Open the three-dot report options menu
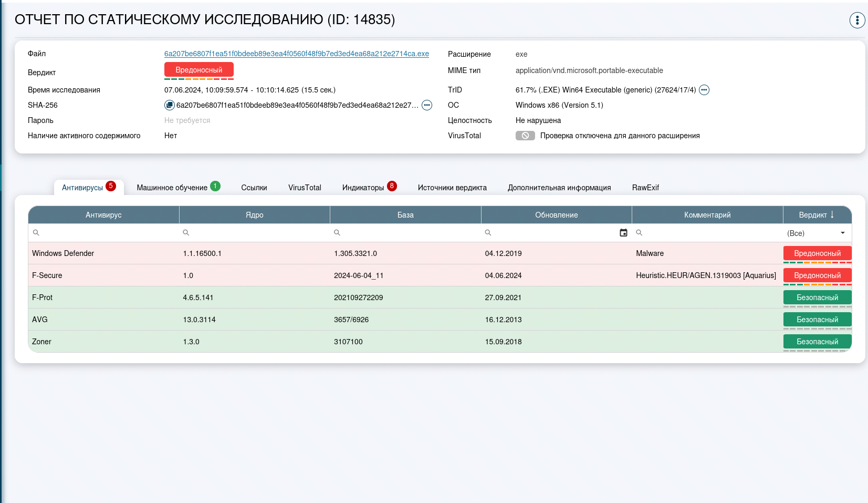868x503 pixels. pos(857,20)
